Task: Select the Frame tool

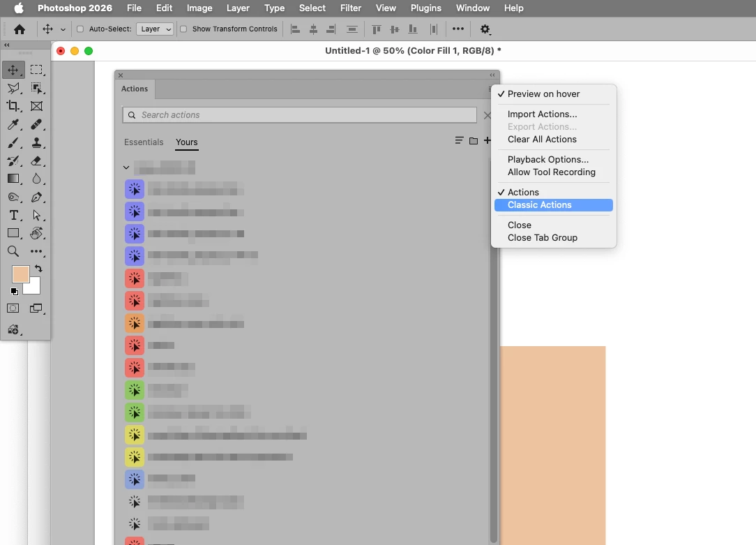Action: click(x=37, y=106)
